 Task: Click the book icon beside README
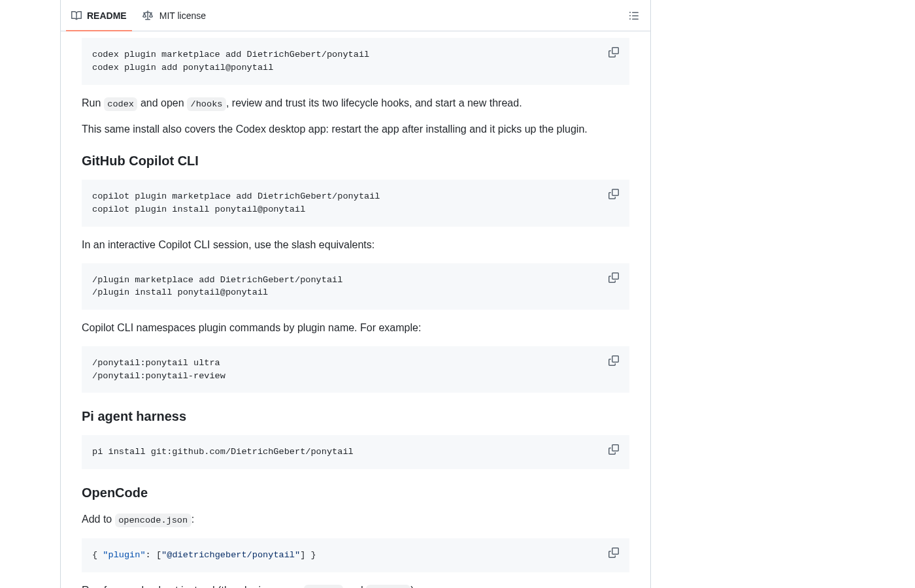[76, 16]
